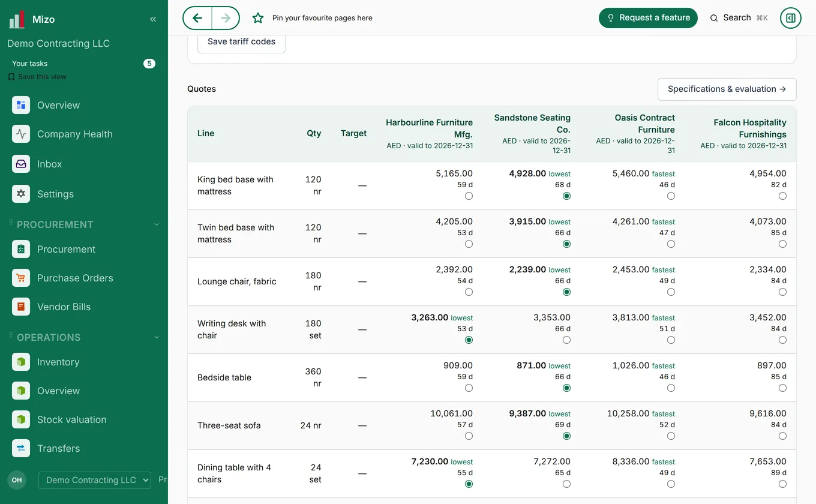Image resolution: width=816 pixels, height=504 pixels.
Task: Open Specifications & evaluation
Action: [x=727, y=89]
